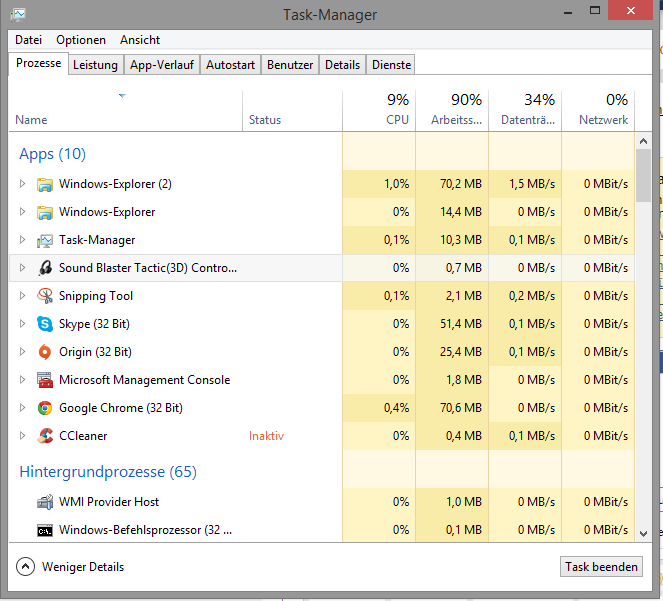Click the icon of the single Windows-Explorer row
663x601 pixels.
tap(44, 212)
